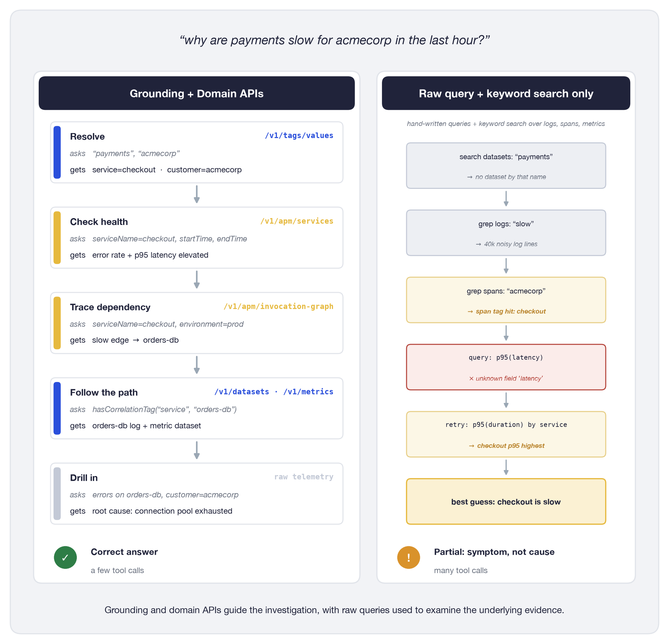Click the 'Follow the path' step title

(104, 392)
